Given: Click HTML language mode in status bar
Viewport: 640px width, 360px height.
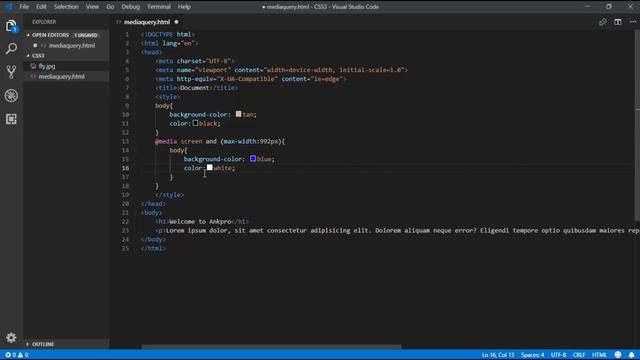Looking at the screenshot, I should coord(599,355).
